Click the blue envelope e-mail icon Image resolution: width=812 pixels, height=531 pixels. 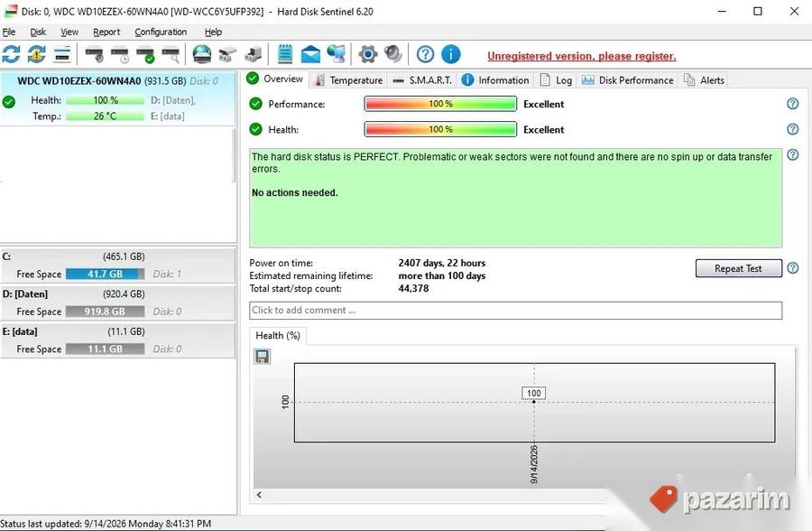coord(310,54)
